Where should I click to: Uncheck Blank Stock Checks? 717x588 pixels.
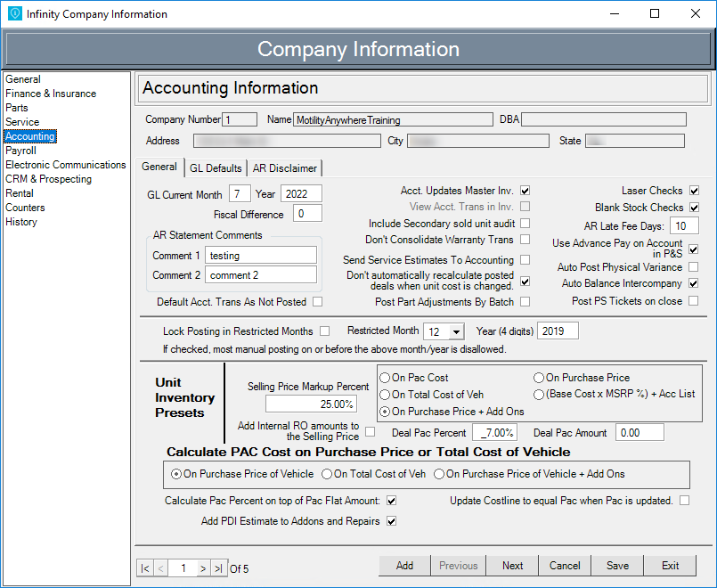694,207
